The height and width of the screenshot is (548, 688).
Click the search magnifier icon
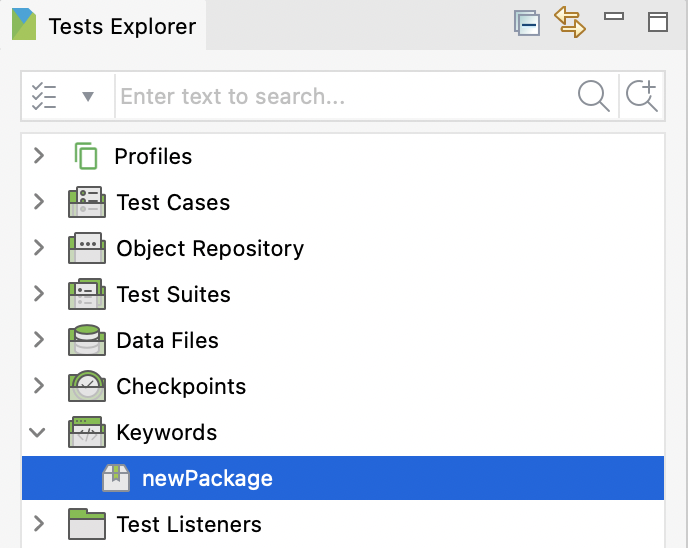pos(594,96)
